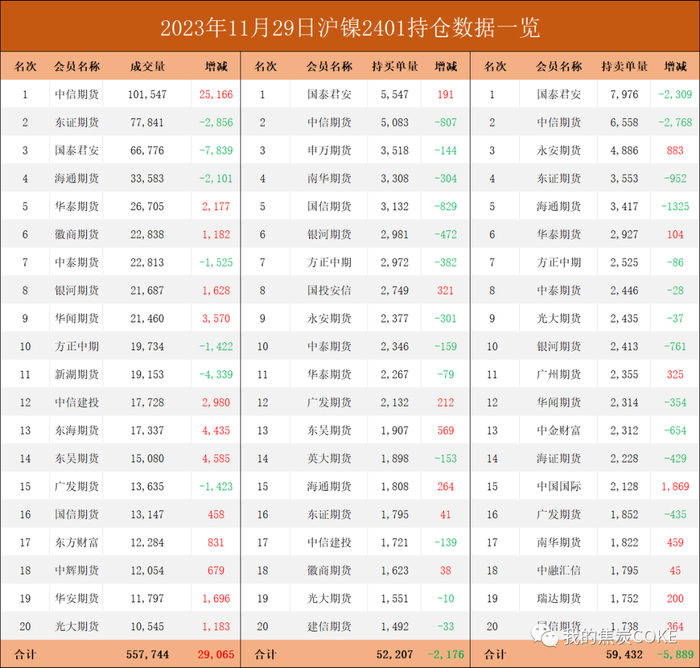
Task: Select the '持卖单量' column header
Action: pos(624,67)
